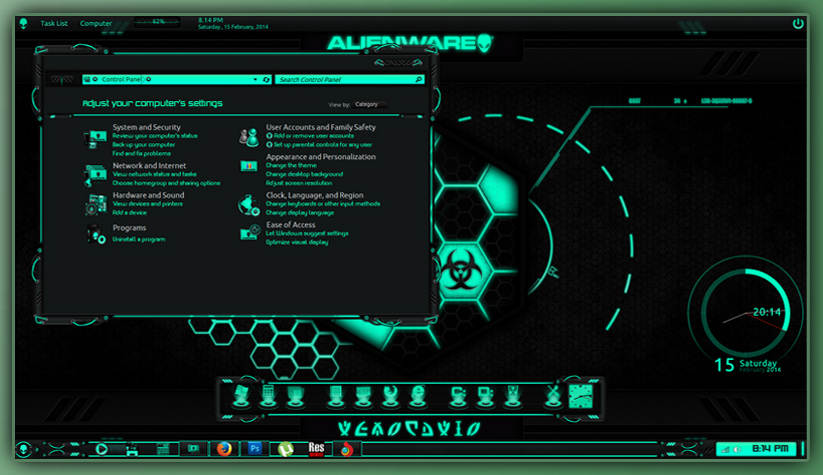Open Firefox from the taskbar
The width and height of the screenshot is (823, 475).
coord(224,449)
